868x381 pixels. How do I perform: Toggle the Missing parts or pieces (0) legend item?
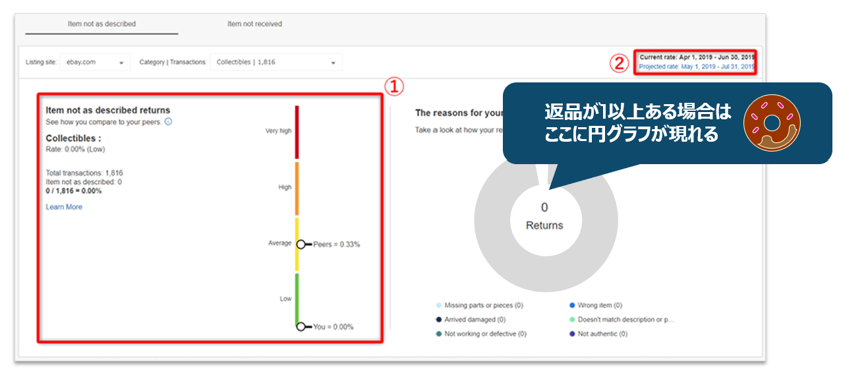[479, 306]
